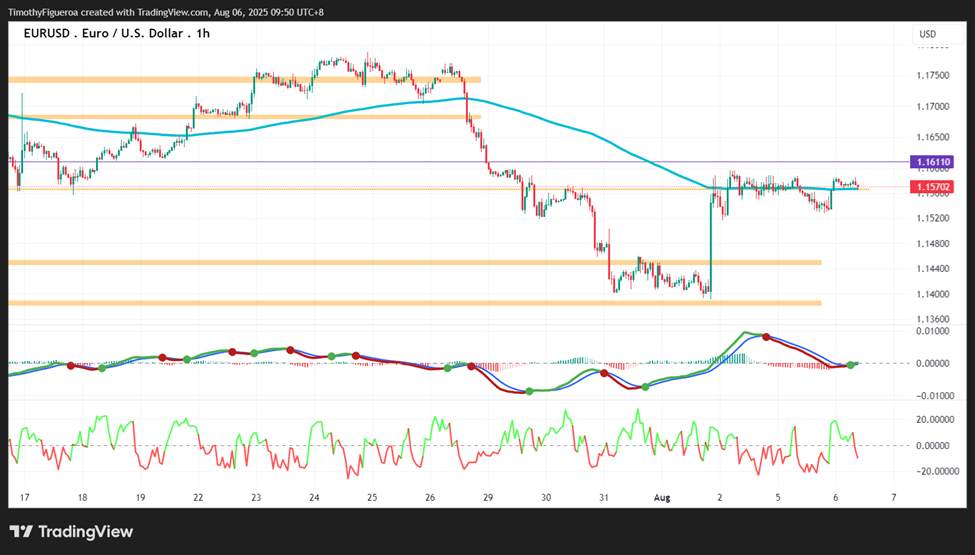Image resolution: width=975 pixels, height=555 pixels.
Task: Click date 29 on the time axis
Action: click(488, 498)
